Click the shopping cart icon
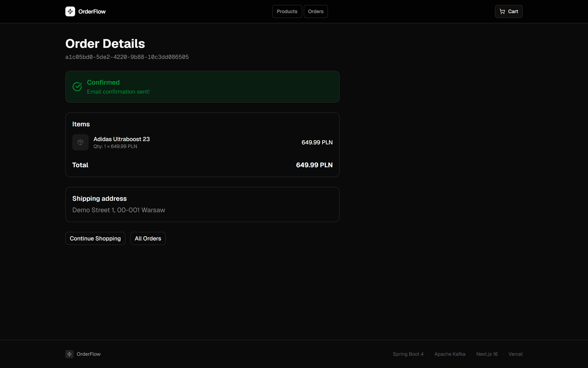The width and height of the screenshot is (588, 368). click(x=502, y=11)
